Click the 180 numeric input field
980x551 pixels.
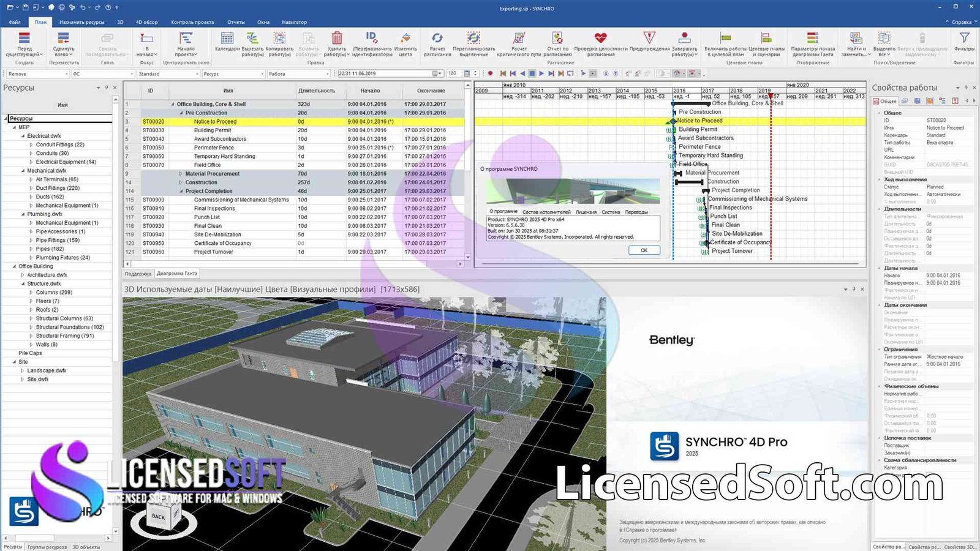tap(454, 73)
